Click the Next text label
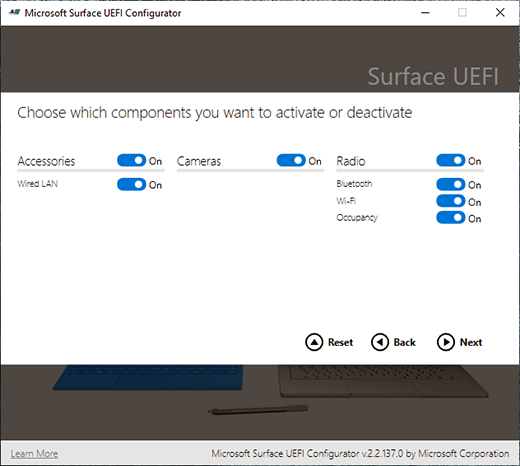 click(471, 342)
